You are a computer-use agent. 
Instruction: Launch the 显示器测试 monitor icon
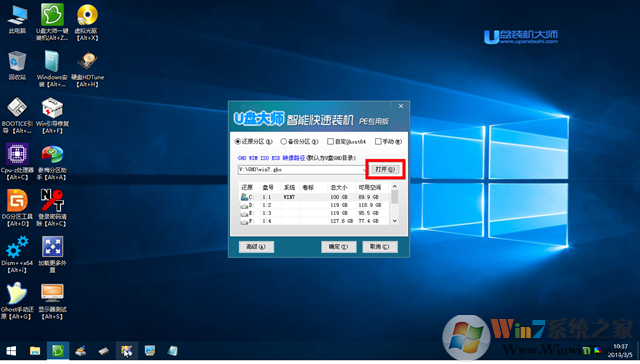coord(52,301)
